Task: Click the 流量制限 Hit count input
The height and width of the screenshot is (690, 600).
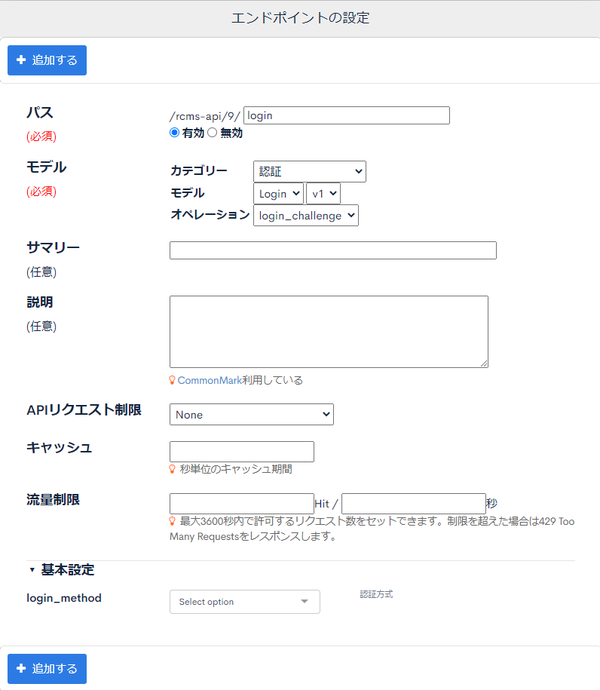Action: [x=242, y=503]
